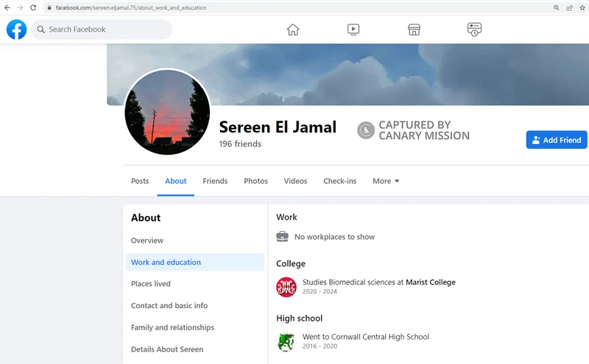Click the share page icon in address bar
Viewport: 589px width, 364px height.
569,7
